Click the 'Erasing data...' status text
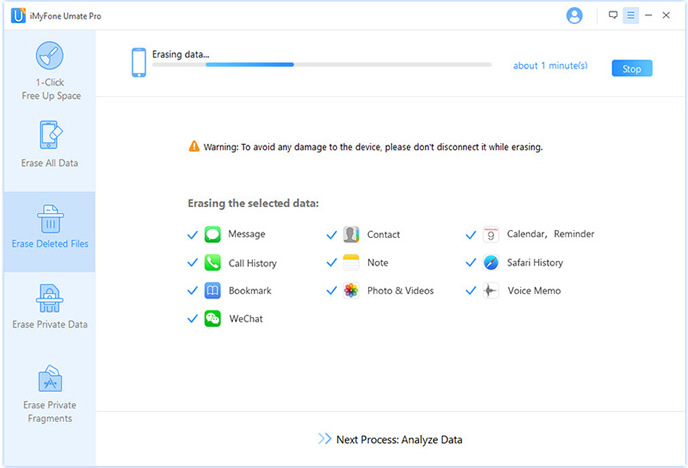 181,54
